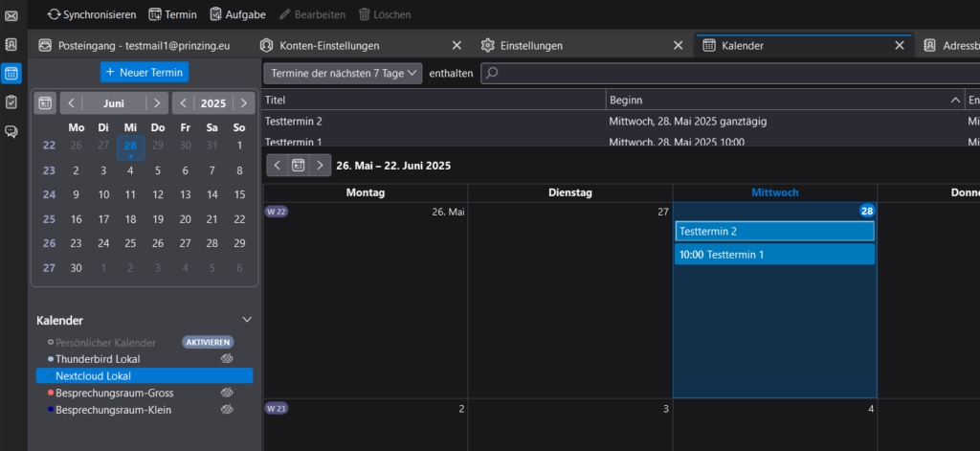The height and width of the screenshot is (451, 980).
Task: Open the Address Book space icon
Action: click(x=11, y=44)
